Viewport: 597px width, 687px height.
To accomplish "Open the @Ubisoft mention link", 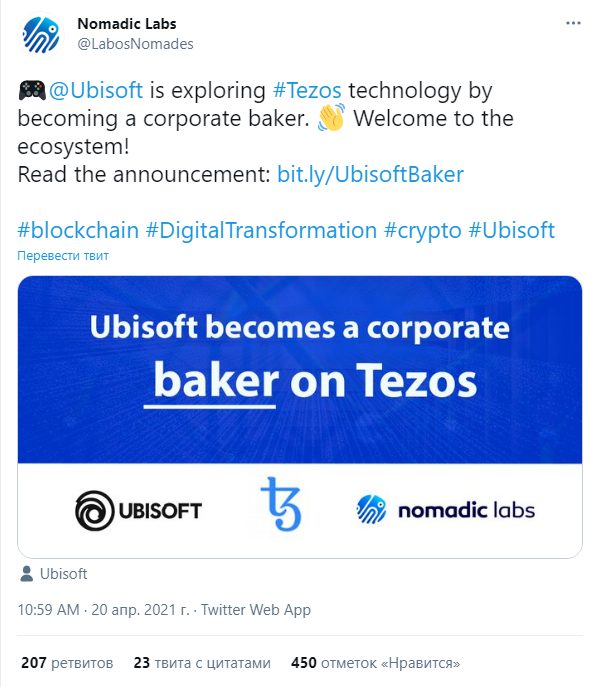I will 96,91.
